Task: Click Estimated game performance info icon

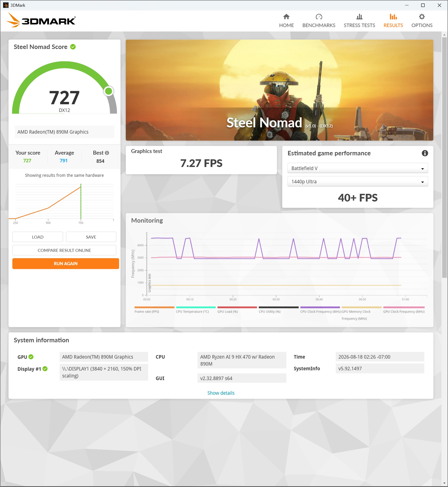Action: pos(425,153)
